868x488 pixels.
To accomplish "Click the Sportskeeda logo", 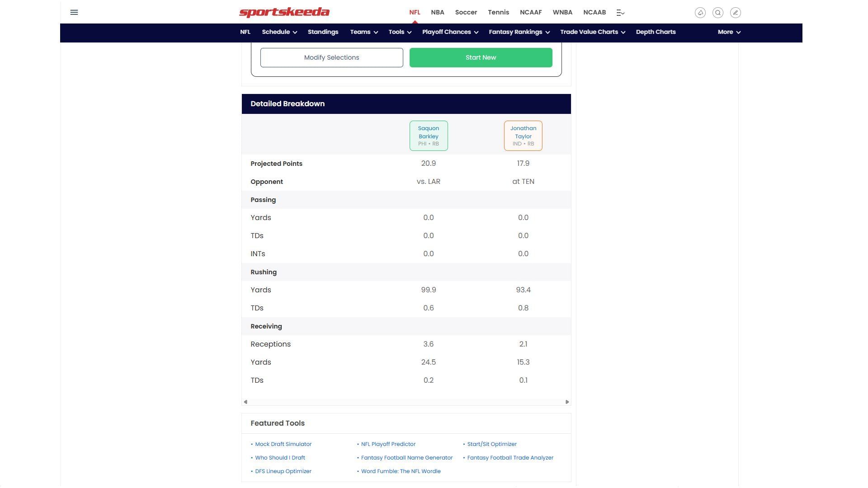I will click(284, 12).
